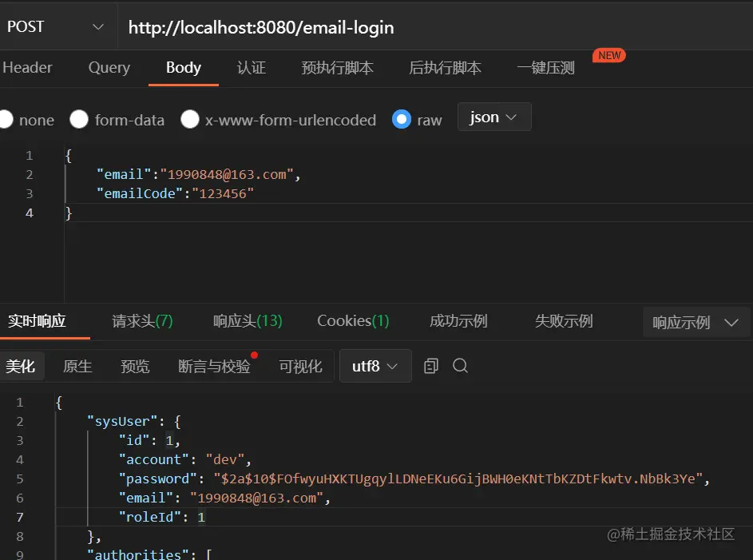This screenshot has width=753, height=560.
Task: Select the 原生 response view
Action: 77,367
